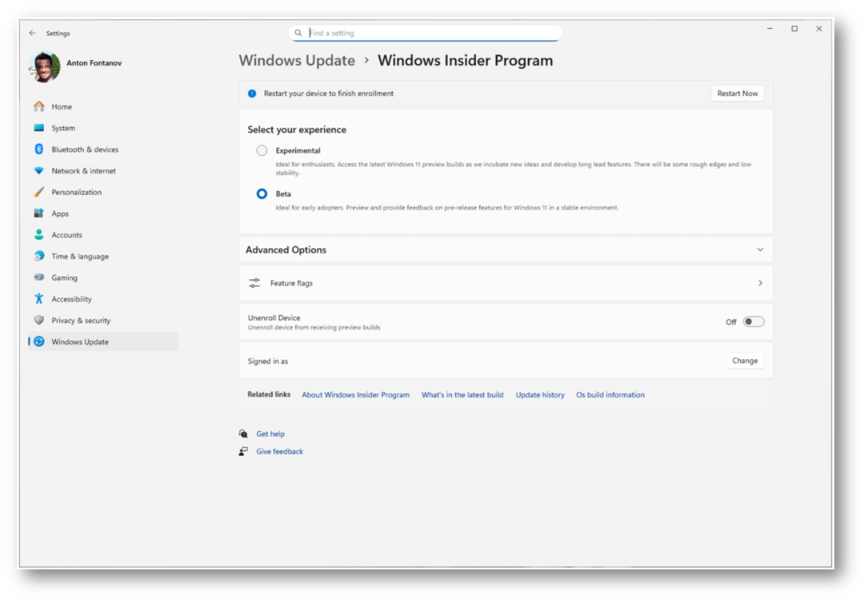Click the back arrow in Settings
This screenshot has width=868, height=603.
point(33,34)
